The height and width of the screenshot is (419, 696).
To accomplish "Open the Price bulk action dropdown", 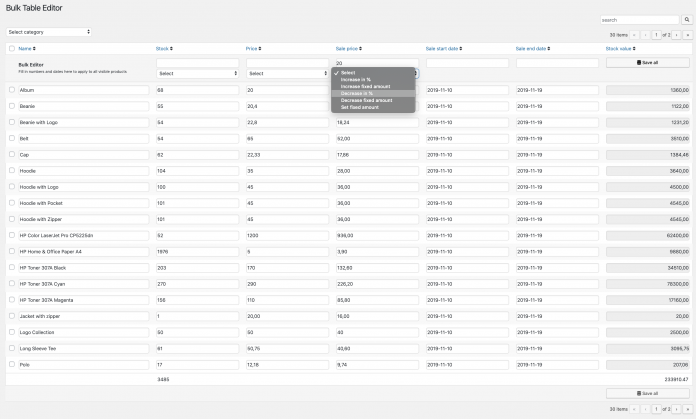I will pyautogui.click(x=288, y=74).
